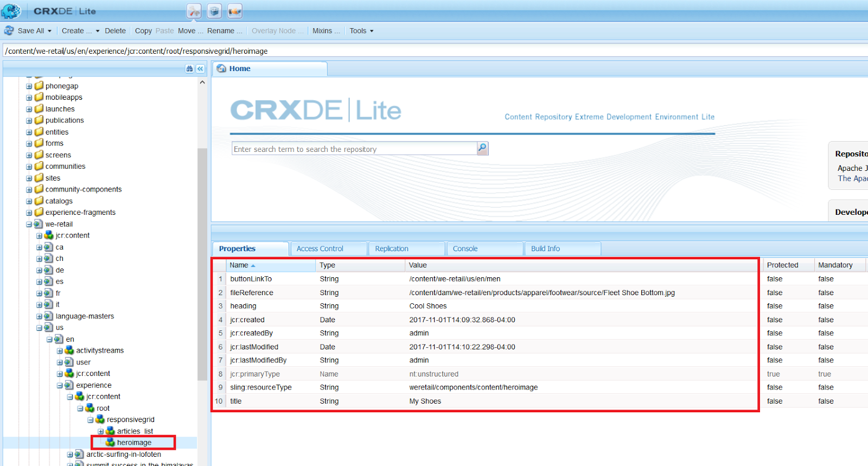Screen dimensions: 868x466
Task: Click the Move toolbar button
Action: (190, 31)
